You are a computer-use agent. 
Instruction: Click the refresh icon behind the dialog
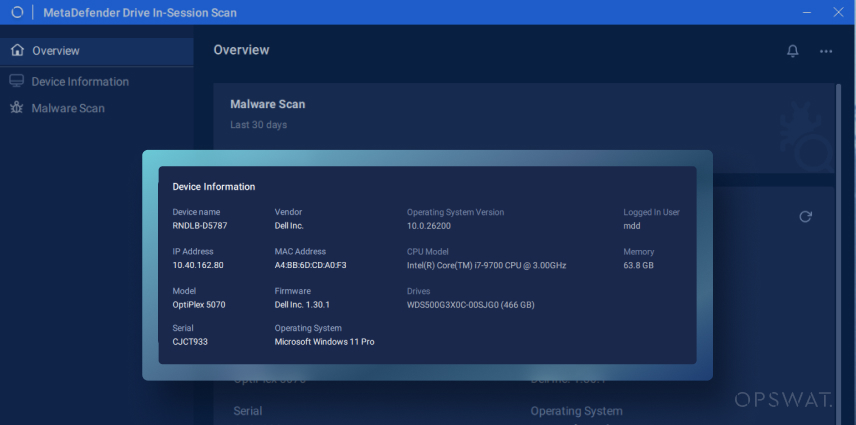tap(805, 217)
